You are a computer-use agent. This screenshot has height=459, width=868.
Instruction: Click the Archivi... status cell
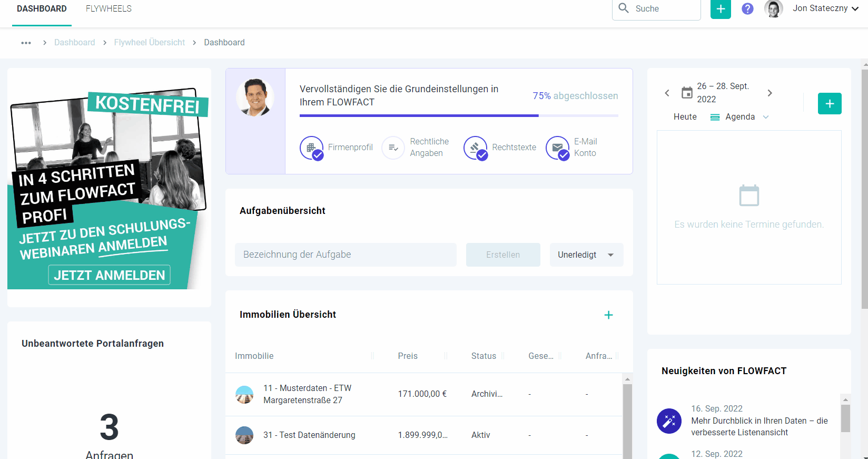(x=487, y=394)
